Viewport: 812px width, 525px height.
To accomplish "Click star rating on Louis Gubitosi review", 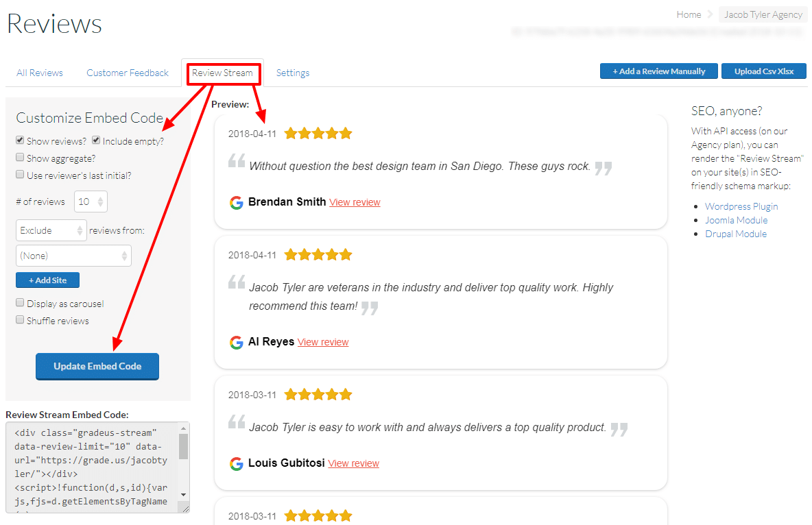I will point(318,395).
